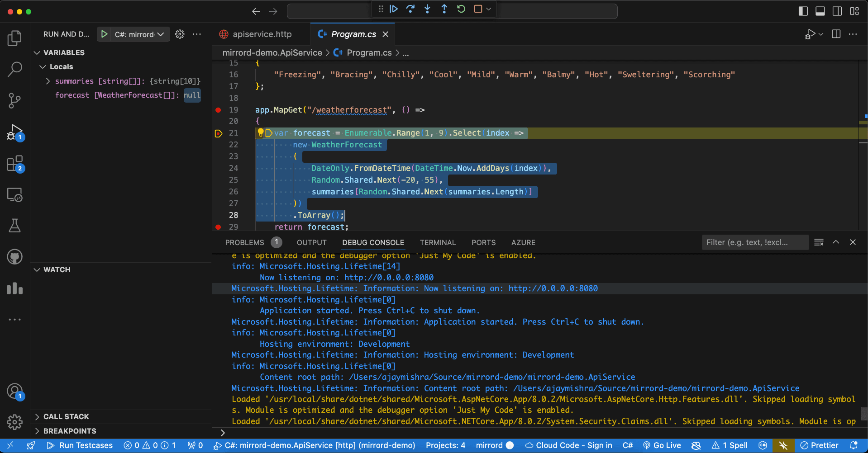Step over the current line

410,9
